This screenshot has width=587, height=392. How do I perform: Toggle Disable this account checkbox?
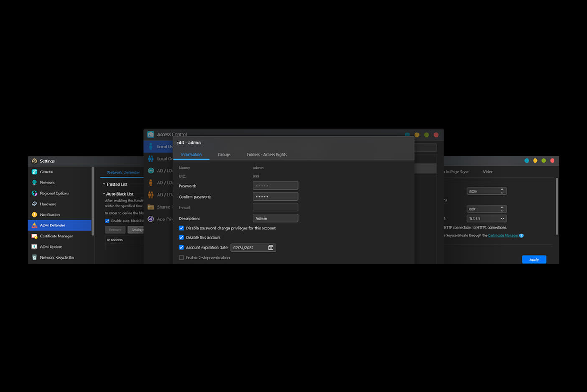click(x=181, y=237)
